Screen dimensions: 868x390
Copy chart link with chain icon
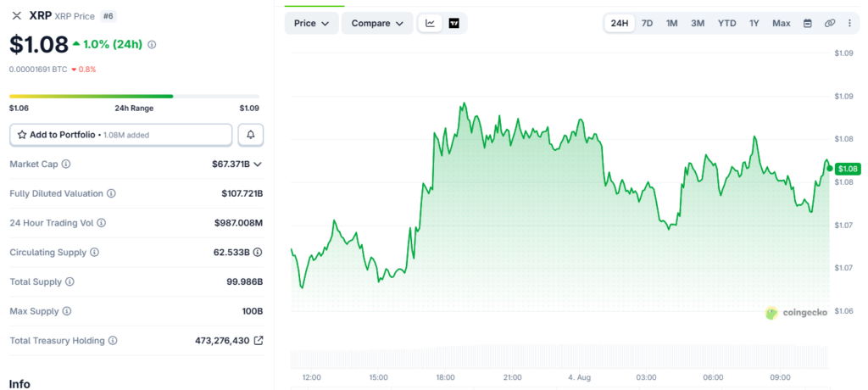[x=829, y=23]
